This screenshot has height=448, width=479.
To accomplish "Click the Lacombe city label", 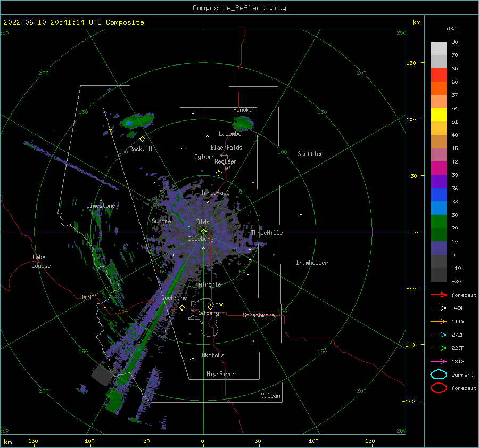I will pos(230,134).
